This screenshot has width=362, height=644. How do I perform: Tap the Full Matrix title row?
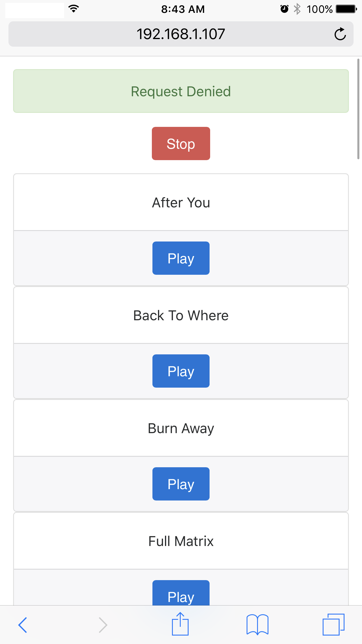click(x=181, y=541)
